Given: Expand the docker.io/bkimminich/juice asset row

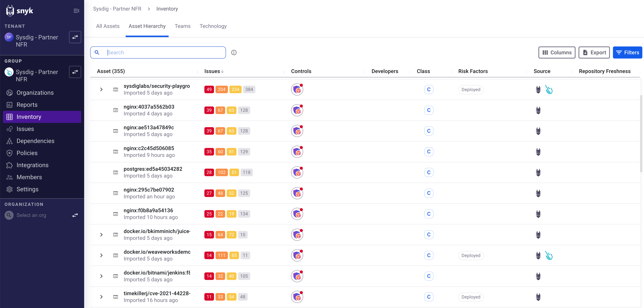Looking at the screenshot, I should 101,235.
